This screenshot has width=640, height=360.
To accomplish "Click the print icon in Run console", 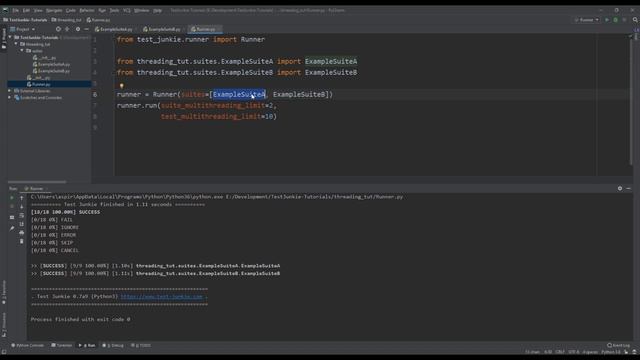I will coord(22,233).
